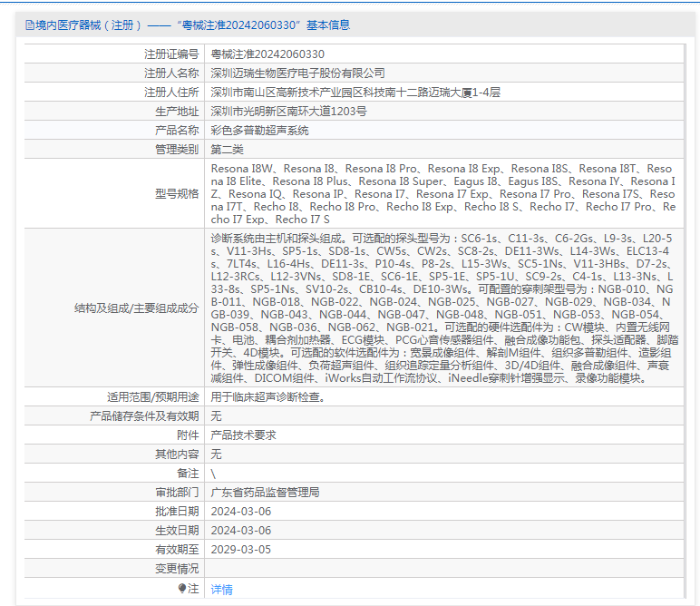Select the backslash value in the 备注 row
700x606 pixels.
point(213,474)
